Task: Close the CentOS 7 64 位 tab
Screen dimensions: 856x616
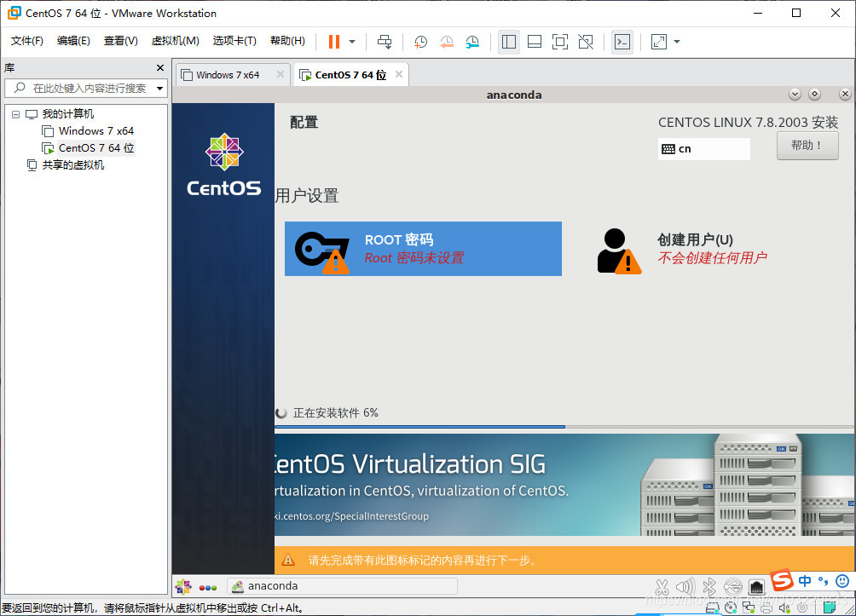Action: pos(399,74)
